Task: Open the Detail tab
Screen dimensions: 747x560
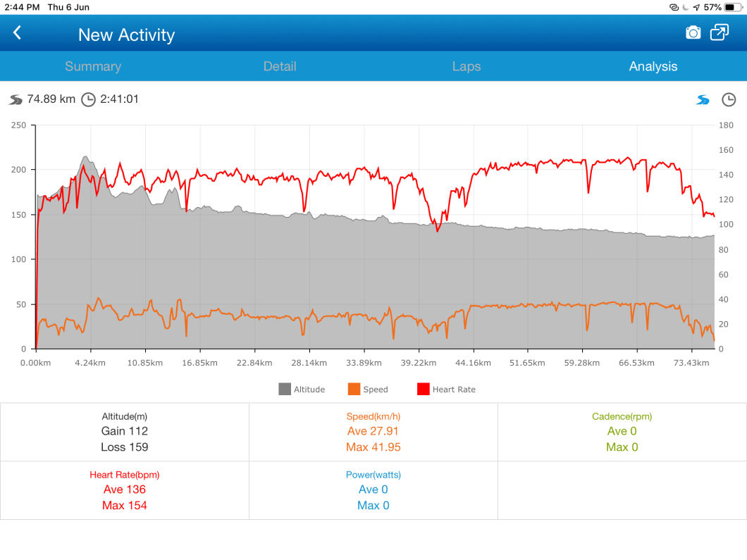Action: pos(280,66)
